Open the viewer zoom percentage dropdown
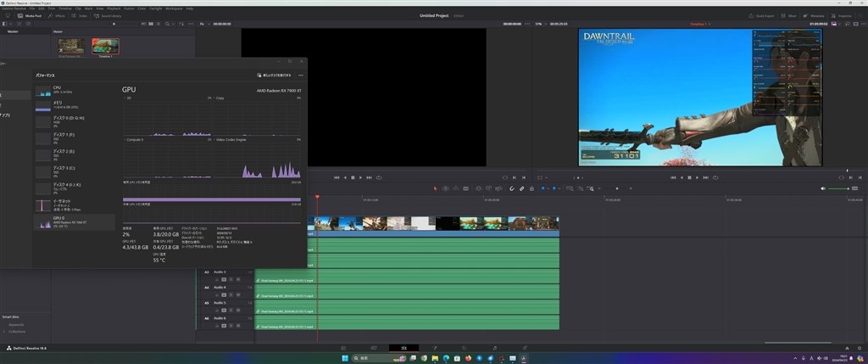Image resolution: width=868 pixels, height=364 pixels. 539,25
